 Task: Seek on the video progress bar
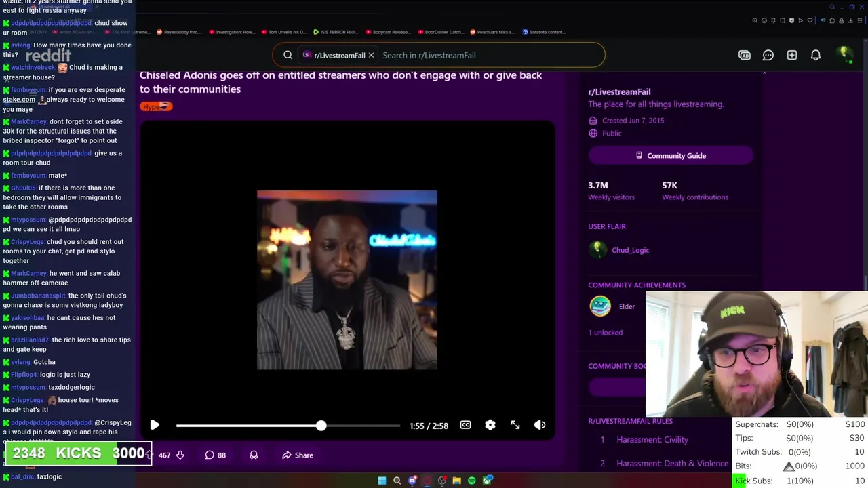(x=288, y=426)
